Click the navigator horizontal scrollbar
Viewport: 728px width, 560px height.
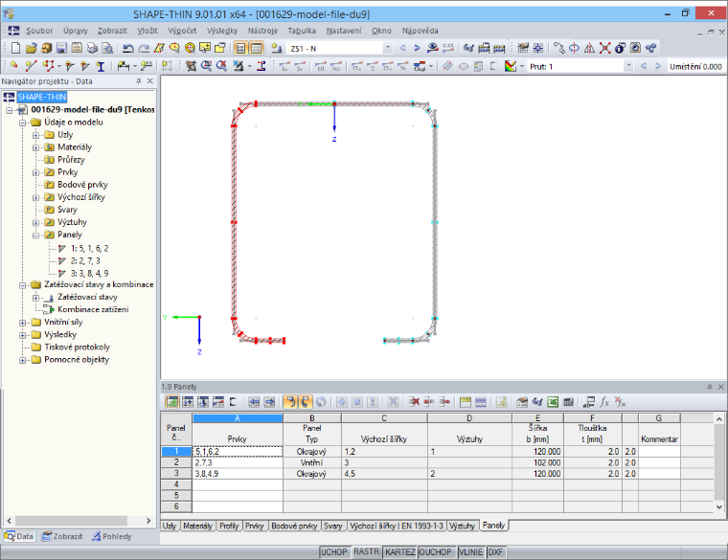72,521
